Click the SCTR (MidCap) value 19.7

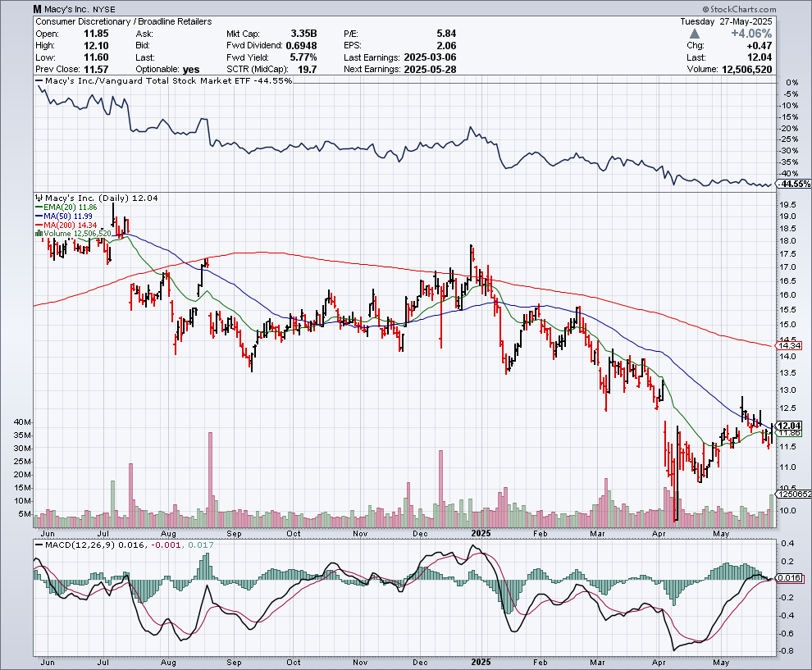click(307, 70)
